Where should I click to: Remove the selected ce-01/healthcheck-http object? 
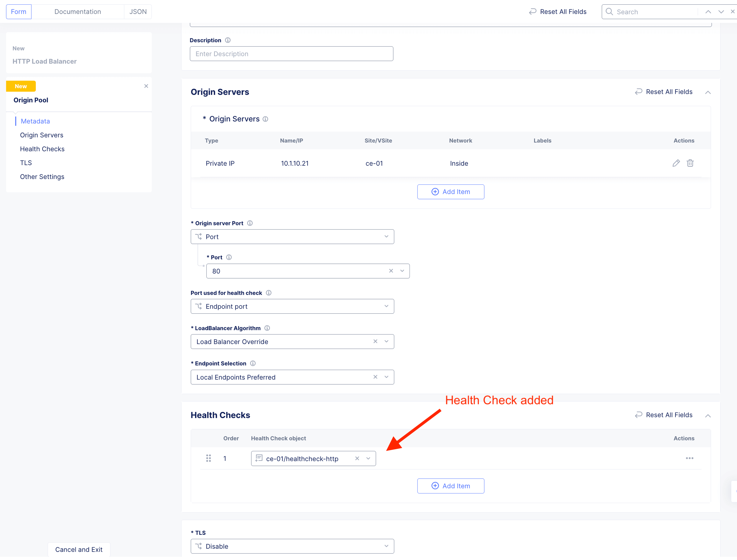(x=357, y=458)
